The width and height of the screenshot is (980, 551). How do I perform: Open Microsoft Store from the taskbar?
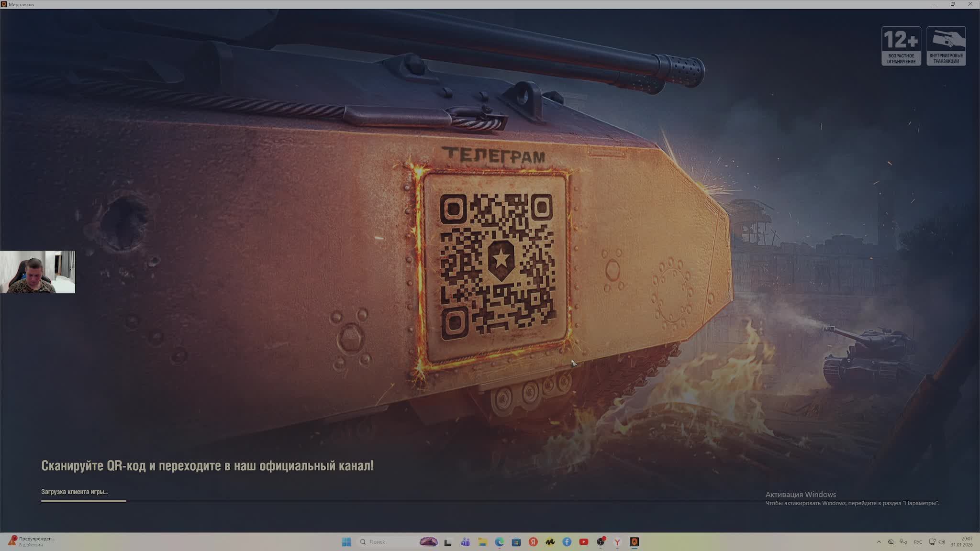point(516,542)
